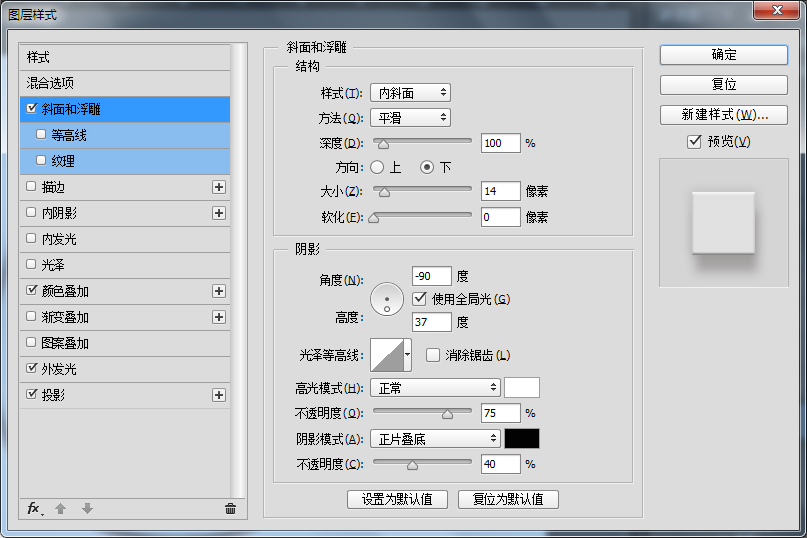Click the shadow opacity field showing 40
The height and width of the screenshot is (538, 807).
tap(501, 464)
